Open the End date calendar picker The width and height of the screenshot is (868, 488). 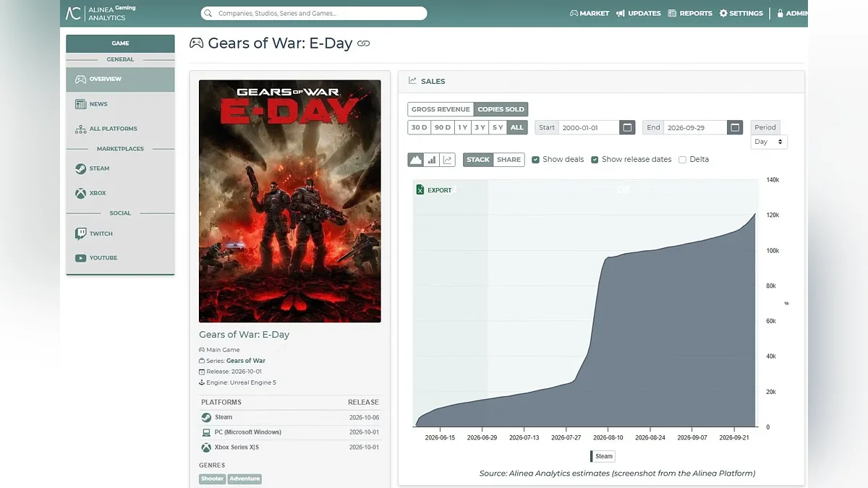735,127
